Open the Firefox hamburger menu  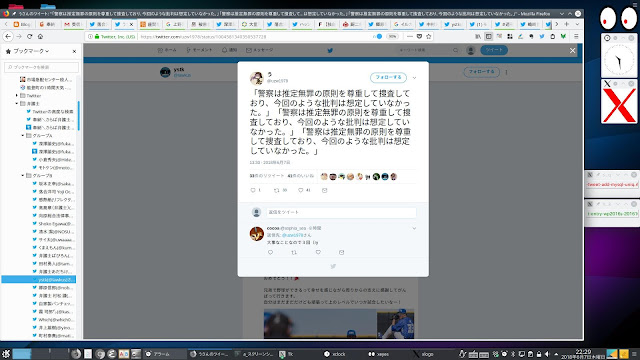576,36
